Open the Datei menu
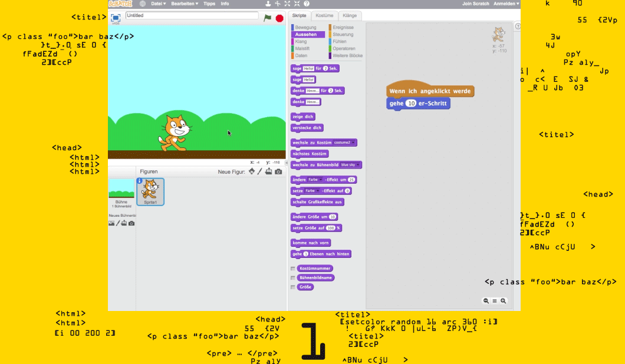This screenshot has height=364, width=625. pos(158,4)
